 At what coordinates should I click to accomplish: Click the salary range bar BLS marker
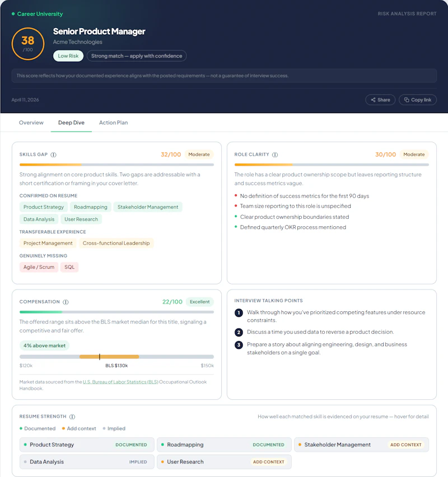pyautogui.click(x=100, y=357)
